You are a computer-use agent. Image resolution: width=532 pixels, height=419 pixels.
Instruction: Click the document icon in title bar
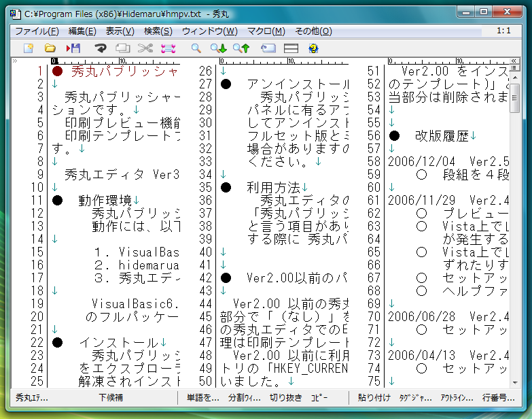point(14,14)
